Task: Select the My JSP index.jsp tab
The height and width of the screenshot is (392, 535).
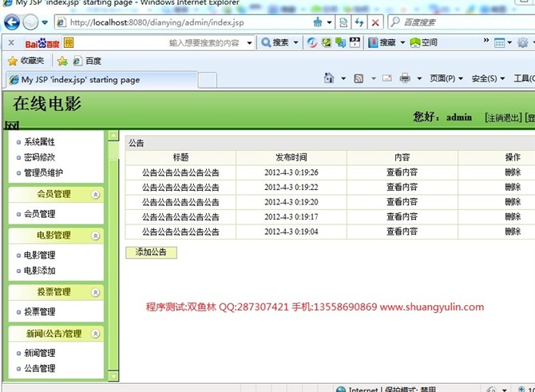Action: point(101,80)
